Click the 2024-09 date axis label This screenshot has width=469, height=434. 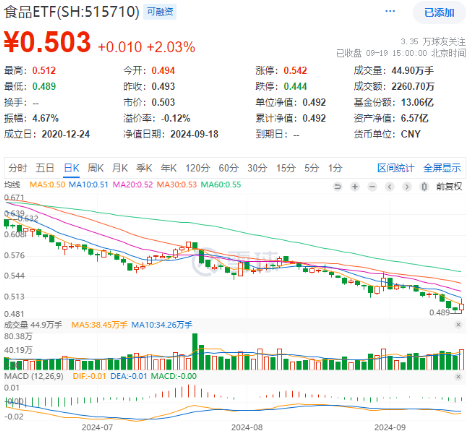pos(390,427)
